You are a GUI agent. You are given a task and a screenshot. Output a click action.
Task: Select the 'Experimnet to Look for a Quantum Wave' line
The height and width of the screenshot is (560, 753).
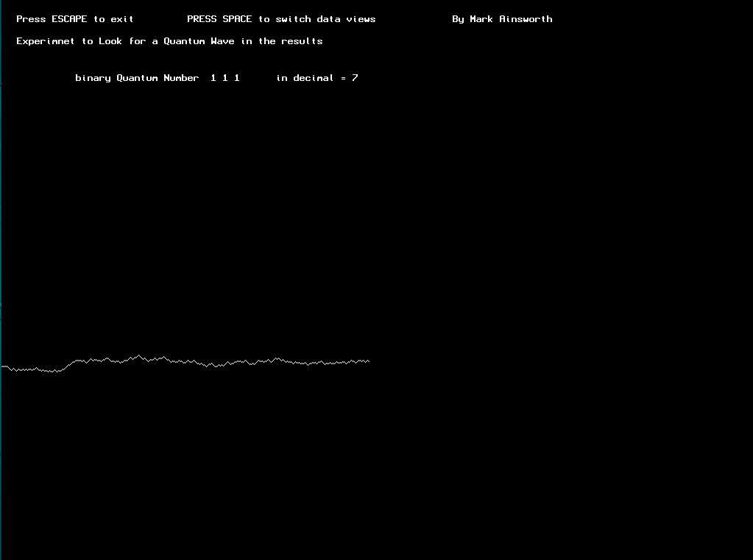[169, 41]
